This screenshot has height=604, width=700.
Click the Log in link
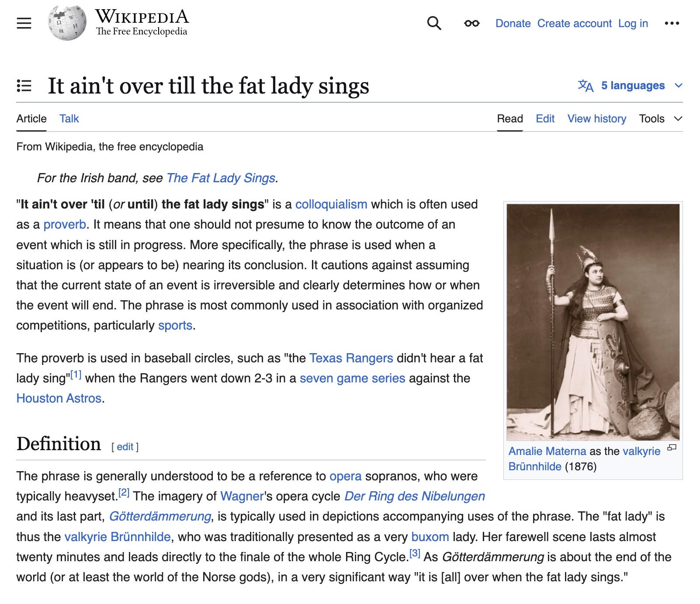coord(633,23)
